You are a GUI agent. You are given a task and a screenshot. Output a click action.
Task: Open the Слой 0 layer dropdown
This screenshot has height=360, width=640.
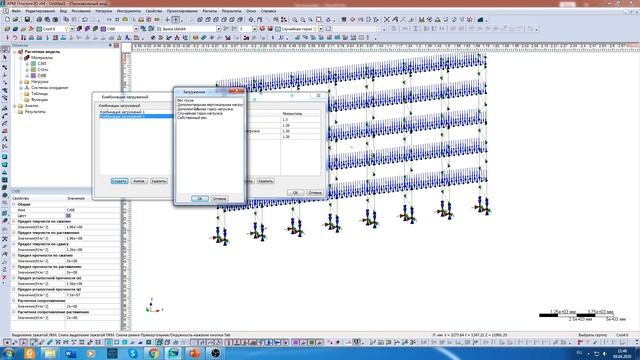point(72,29)
